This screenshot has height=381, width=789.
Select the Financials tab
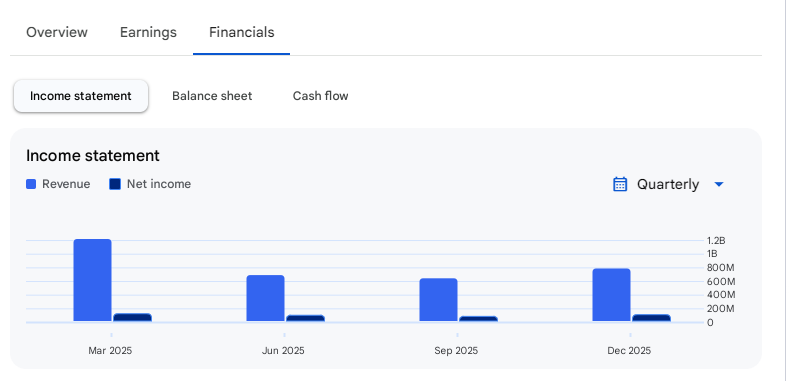242,32
